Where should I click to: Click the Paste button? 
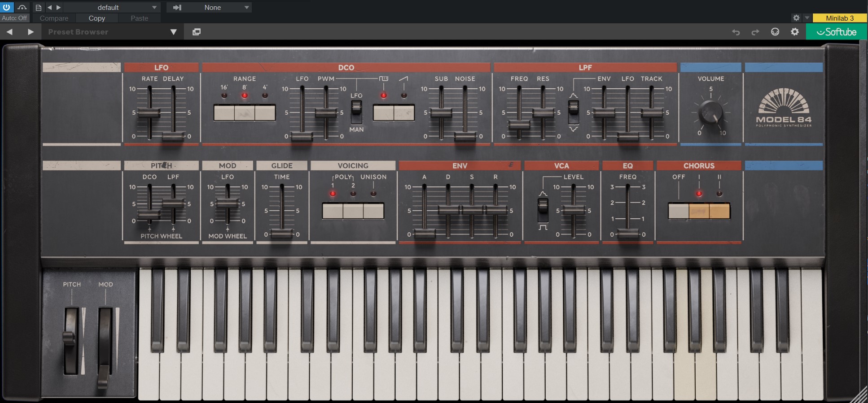139,18
